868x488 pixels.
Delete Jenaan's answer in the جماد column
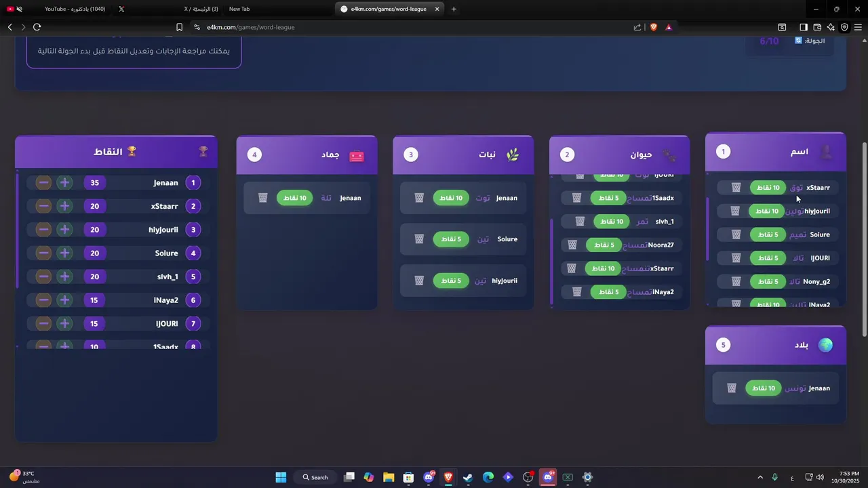click(263, 198)
